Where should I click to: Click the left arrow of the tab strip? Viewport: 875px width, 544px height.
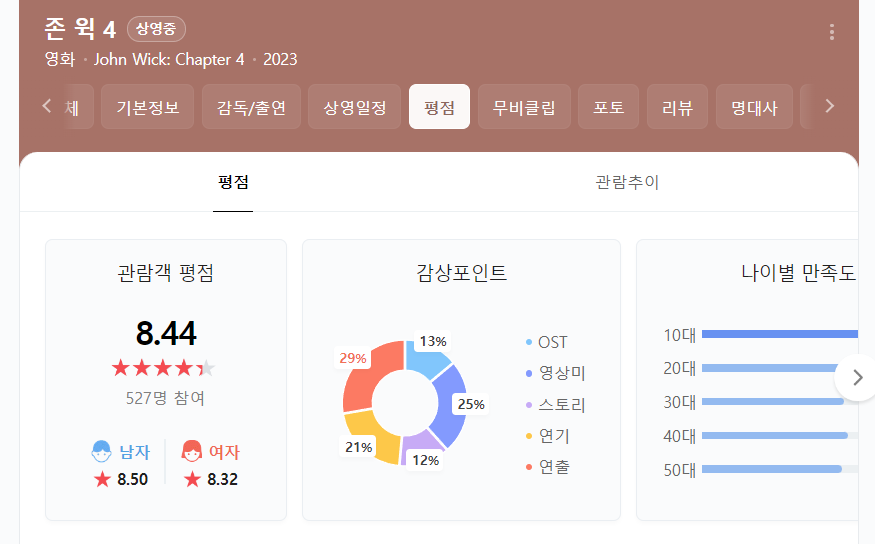(x=47, y=106)
